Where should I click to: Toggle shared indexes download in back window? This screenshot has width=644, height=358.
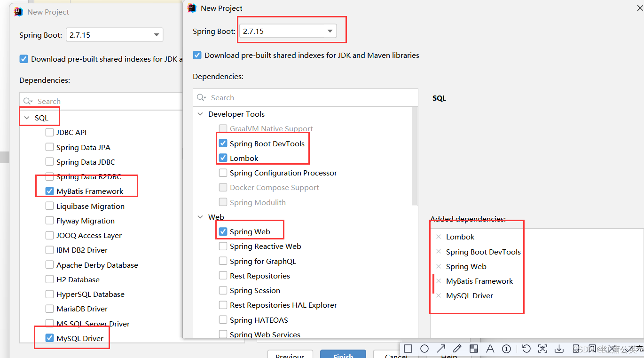pyautogui.click(x=24, y=59)
